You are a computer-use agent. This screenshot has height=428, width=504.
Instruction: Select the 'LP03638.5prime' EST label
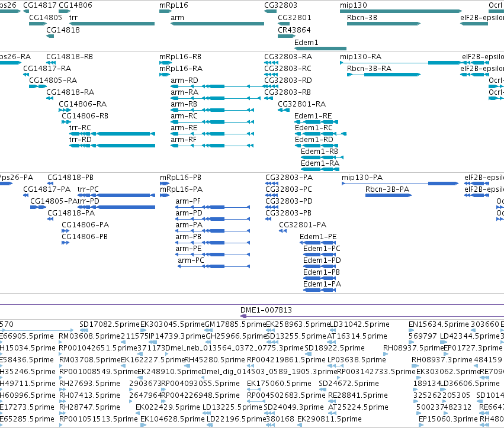(x=357, y=360)
